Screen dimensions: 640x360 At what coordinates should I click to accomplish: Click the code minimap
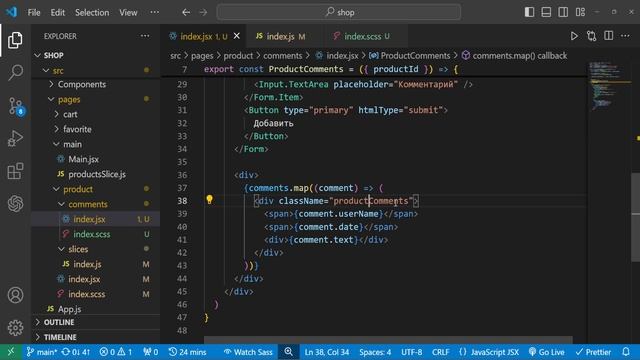tap(609, 85)
